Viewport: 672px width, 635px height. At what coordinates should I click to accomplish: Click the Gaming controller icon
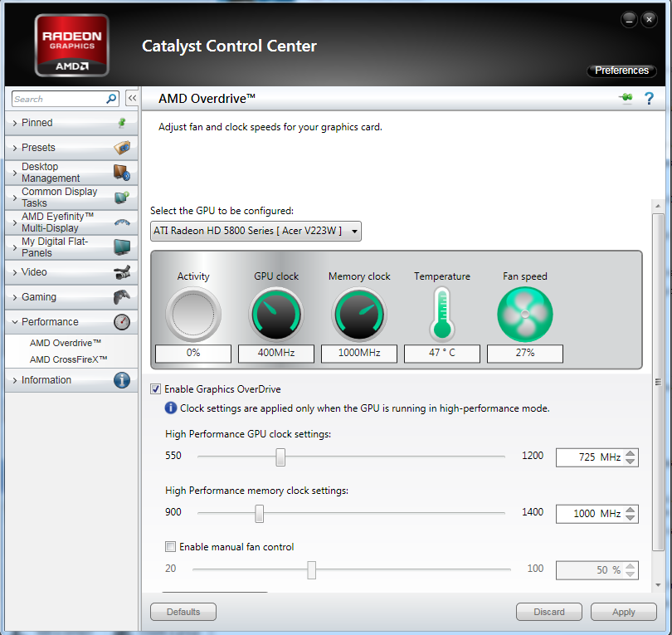click(122, 296)
